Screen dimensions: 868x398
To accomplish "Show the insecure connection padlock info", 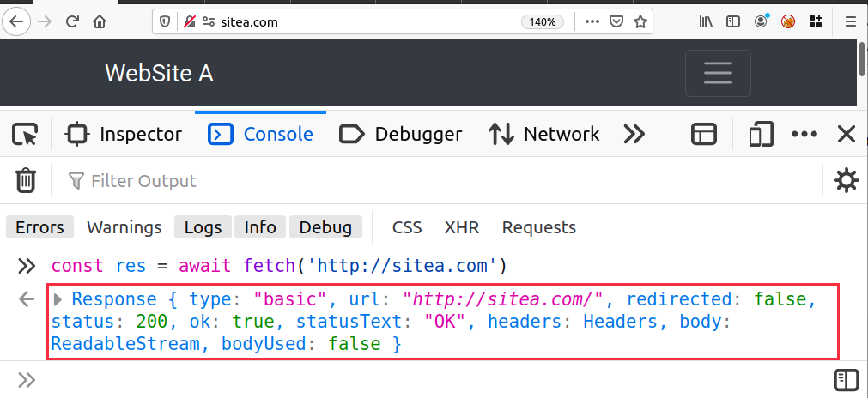I will point(190,22).
